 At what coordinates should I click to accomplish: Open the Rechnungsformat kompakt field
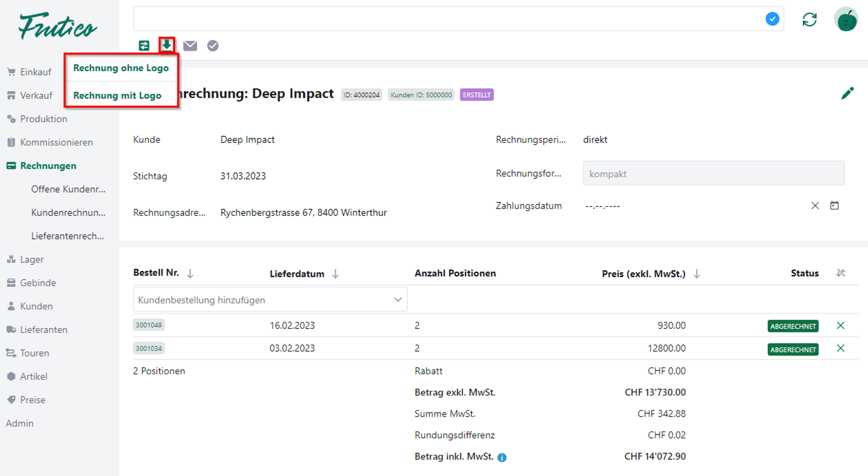click(x=713, y=174)
